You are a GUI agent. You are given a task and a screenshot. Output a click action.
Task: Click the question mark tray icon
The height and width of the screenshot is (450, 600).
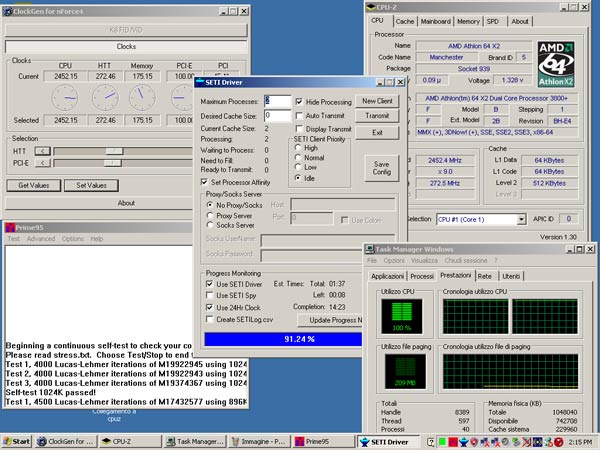click(x=430, y=442)
